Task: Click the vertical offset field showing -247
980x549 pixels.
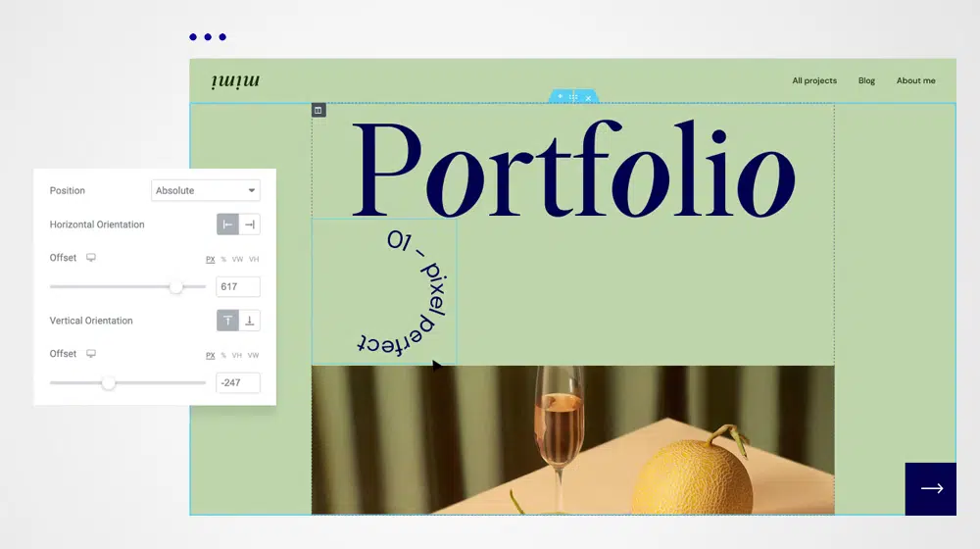Action: (x=237, y=382)
